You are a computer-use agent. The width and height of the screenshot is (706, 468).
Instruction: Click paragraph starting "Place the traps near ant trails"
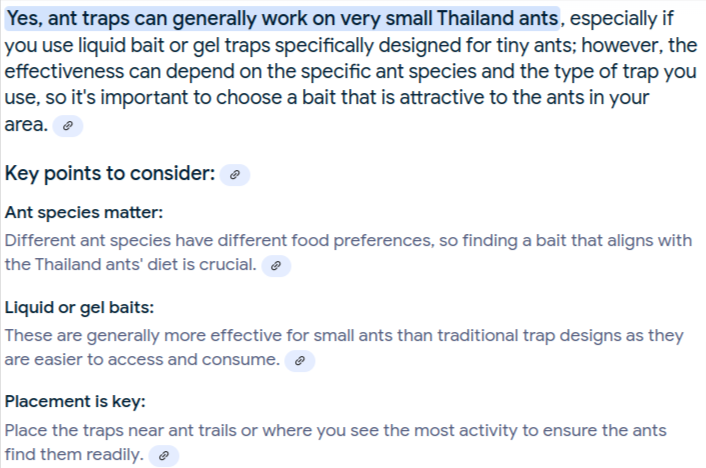pyautogui.click(x=335, y=442)
